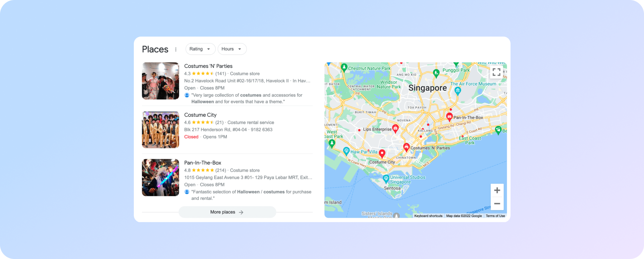Image resolution: width=644 pixels, height=259 pixels.
Task: Open fullscreen map view icon
Action: tap(496, 72)
